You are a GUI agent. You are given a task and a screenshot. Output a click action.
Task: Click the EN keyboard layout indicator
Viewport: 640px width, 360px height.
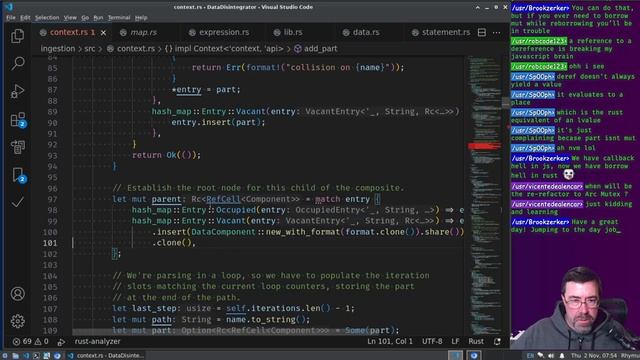click(530, 356)
